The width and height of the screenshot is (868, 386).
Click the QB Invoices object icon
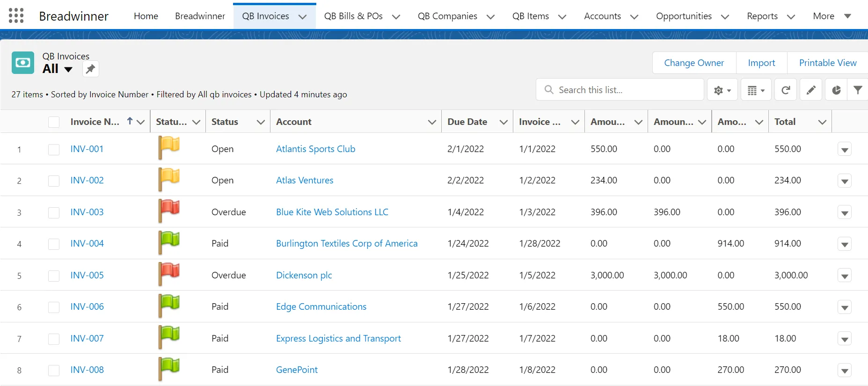pyautogui.click(x=23, y=63)
